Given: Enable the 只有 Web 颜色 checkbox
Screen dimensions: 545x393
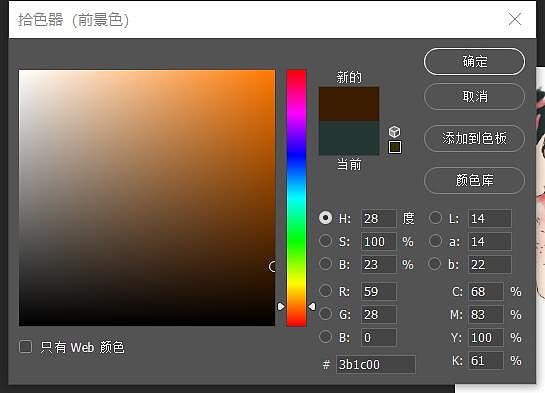Looking at the screenshot, I should click(x=25, y=346).
